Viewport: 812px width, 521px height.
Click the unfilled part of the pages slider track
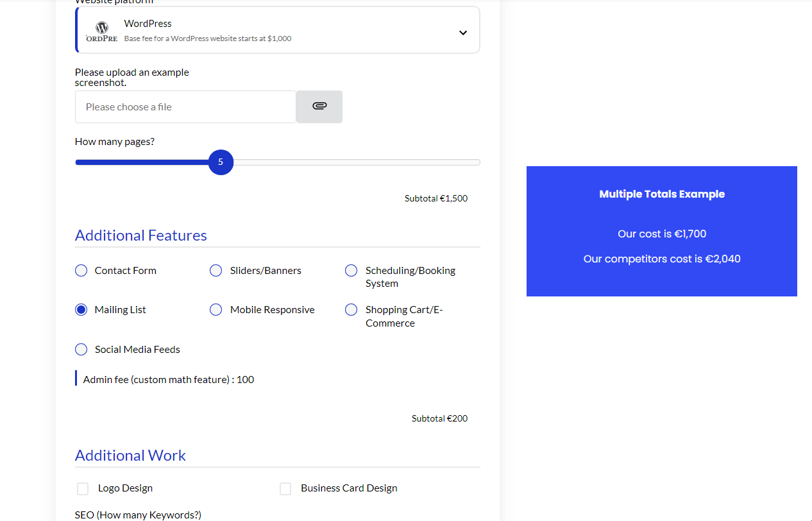(x=357, y=162)
